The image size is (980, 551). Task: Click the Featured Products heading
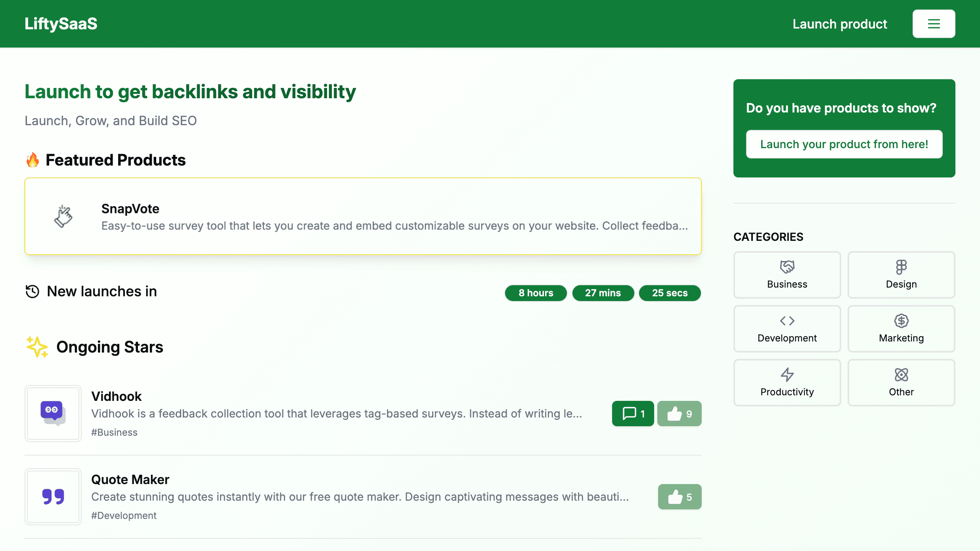coord(115,160)
